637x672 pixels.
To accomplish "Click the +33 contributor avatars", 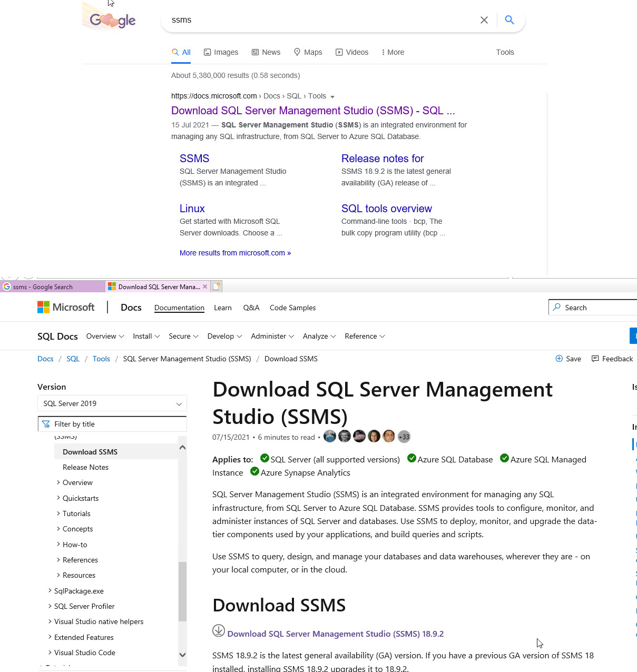I will coord(404,436).
